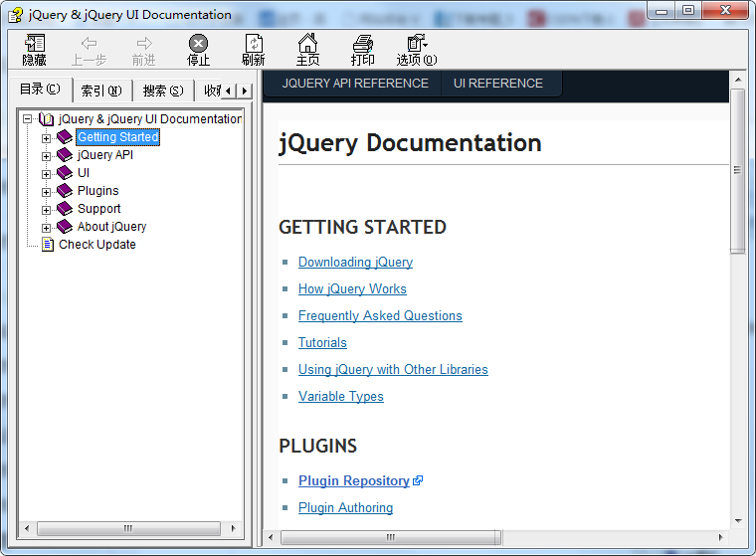Open the UI REFERENCE navigation tab
Screen dimensions: 756x556
pos(498,84)
